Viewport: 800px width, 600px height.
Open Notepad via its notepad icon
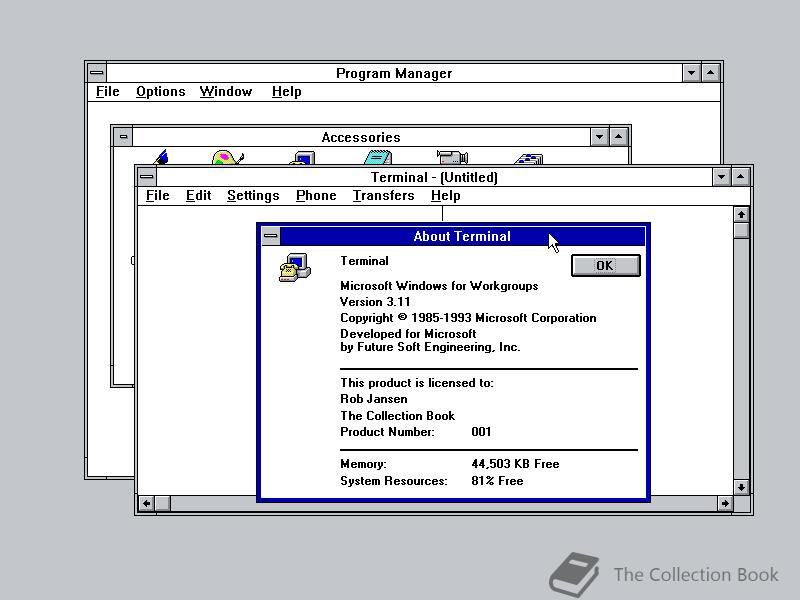tap(376, 157)
